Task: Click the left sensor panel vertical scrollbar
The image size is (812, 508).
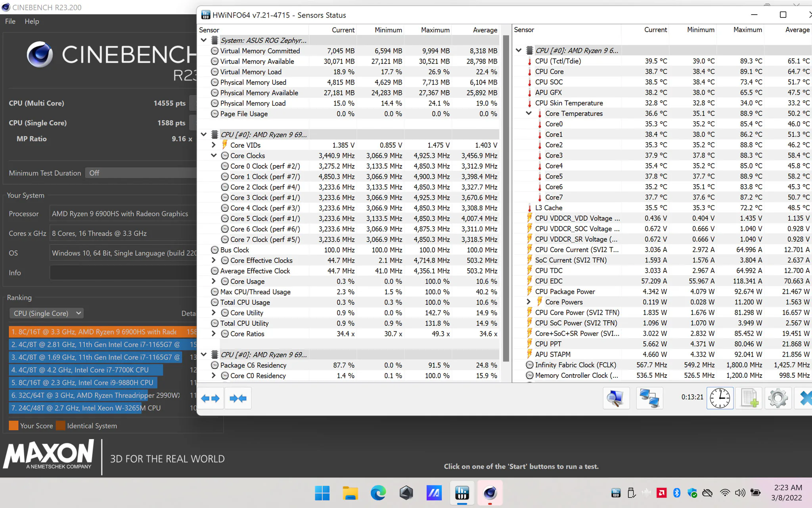Action: 506,198
